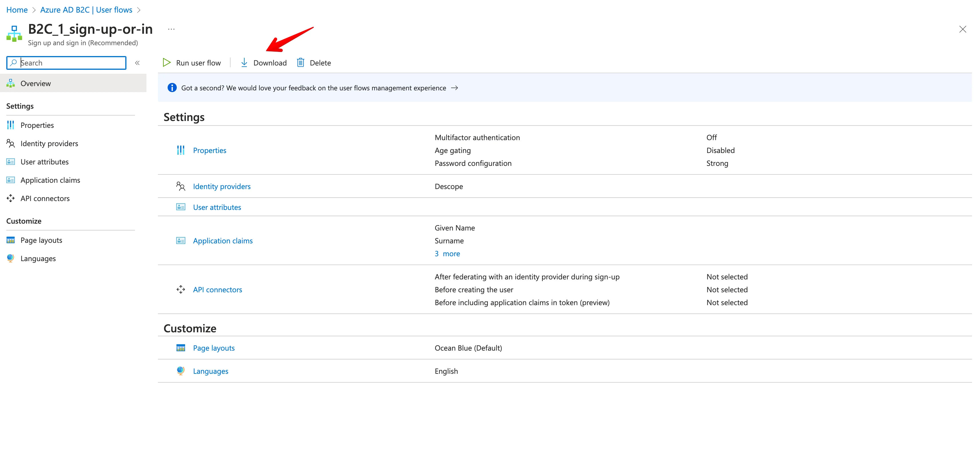This screenshot has height=469, width=980.
Task: Expand the 3 more application claims
Action: click(x=447, y=253)
